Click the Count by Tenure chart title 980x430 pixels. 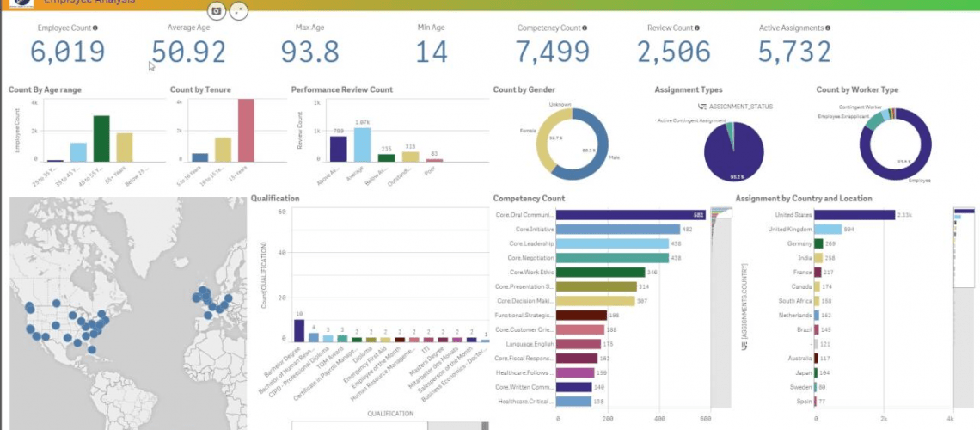pos(200,90)
